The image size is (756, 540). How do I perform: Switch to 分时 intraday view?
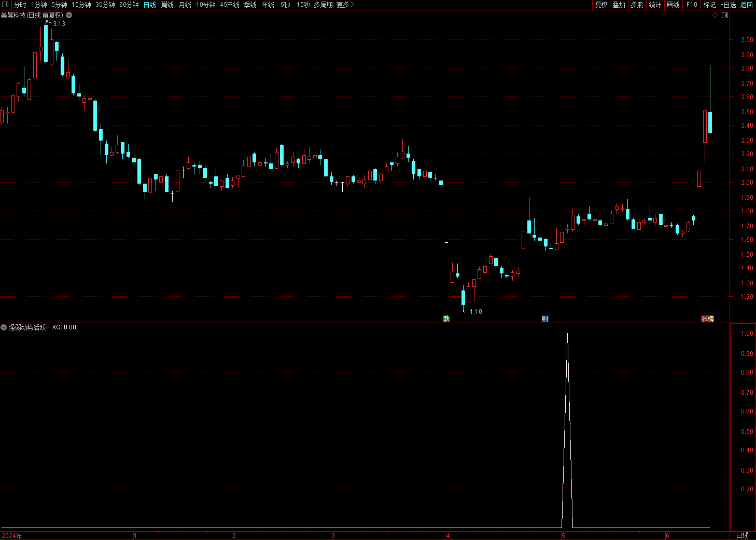click(20, 5)
